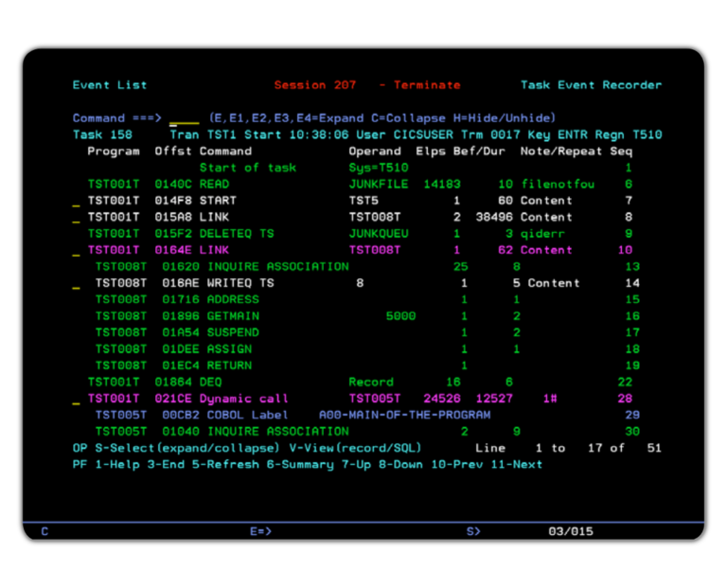This screenshot has width=727, height=588.
Task: Click '11-Next' PF key label
Action: click(x=517, y=465)
